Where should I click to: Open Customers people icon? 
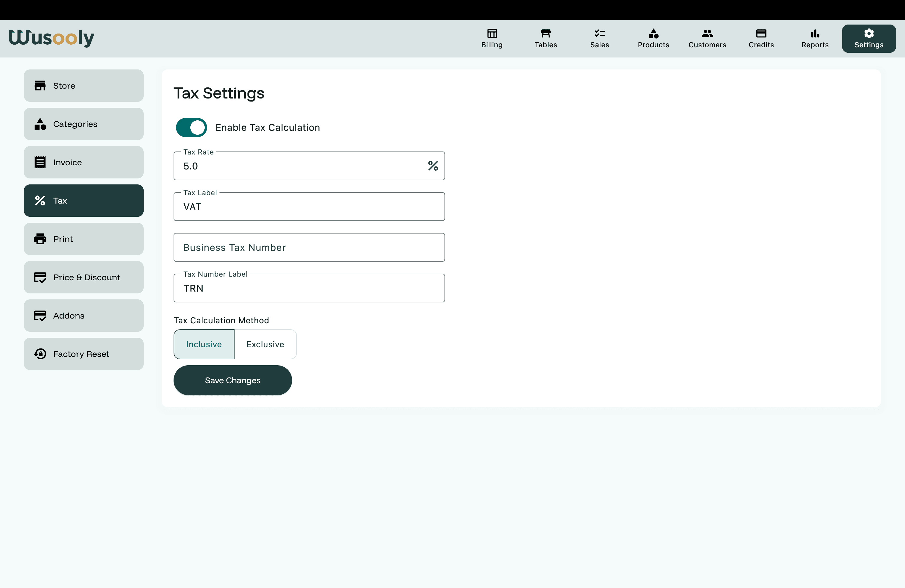707,34
